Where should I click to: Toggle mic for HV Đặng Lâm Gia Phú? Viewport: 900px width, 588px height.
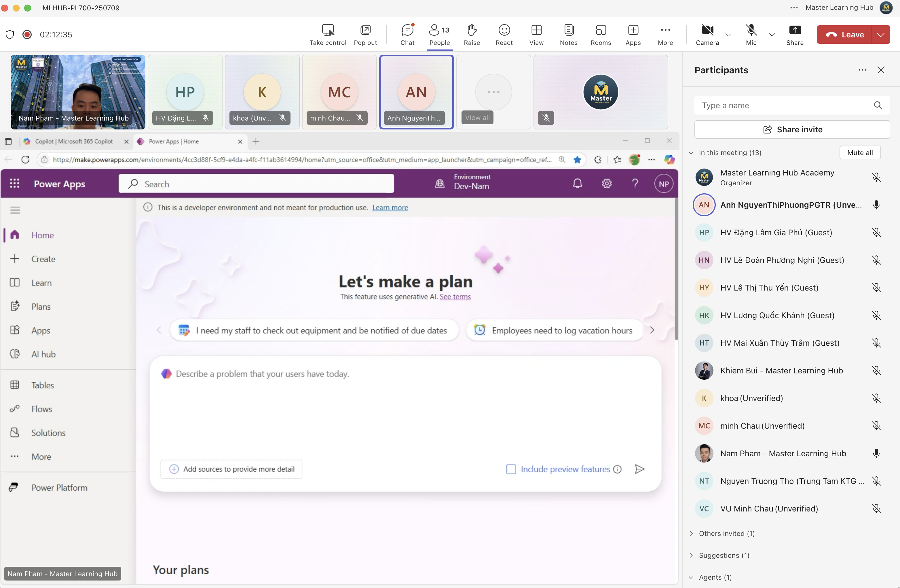coord(876,232)
